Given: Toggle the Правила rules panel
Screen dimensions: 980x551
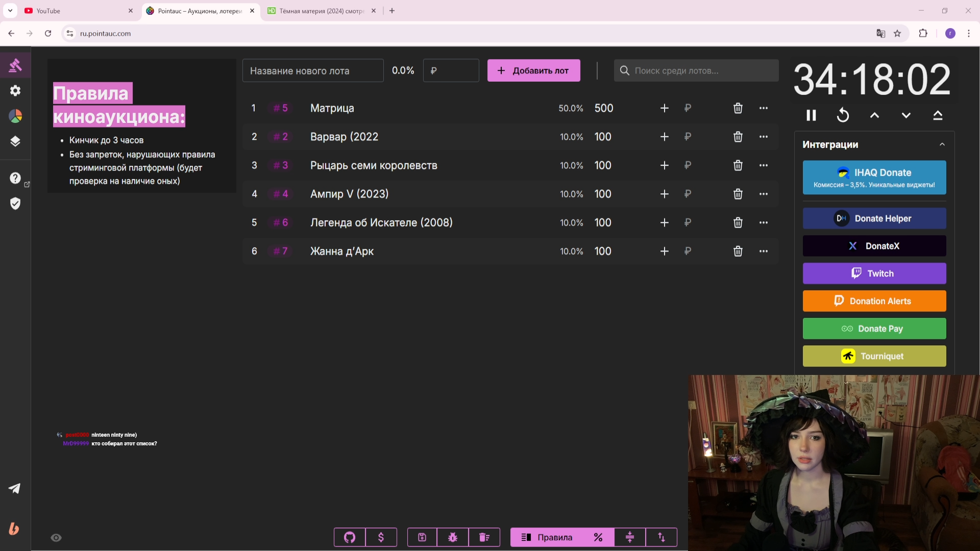Looking at the screenshot, I should tap(547, 537).
